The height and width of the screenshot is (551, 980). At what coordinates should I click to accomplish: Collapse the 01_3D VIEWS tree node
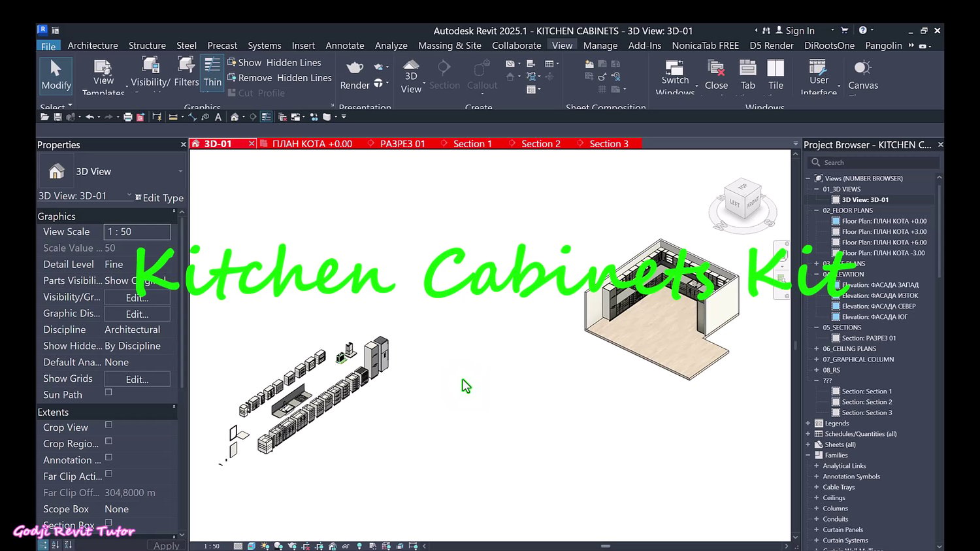pos(817,189)
